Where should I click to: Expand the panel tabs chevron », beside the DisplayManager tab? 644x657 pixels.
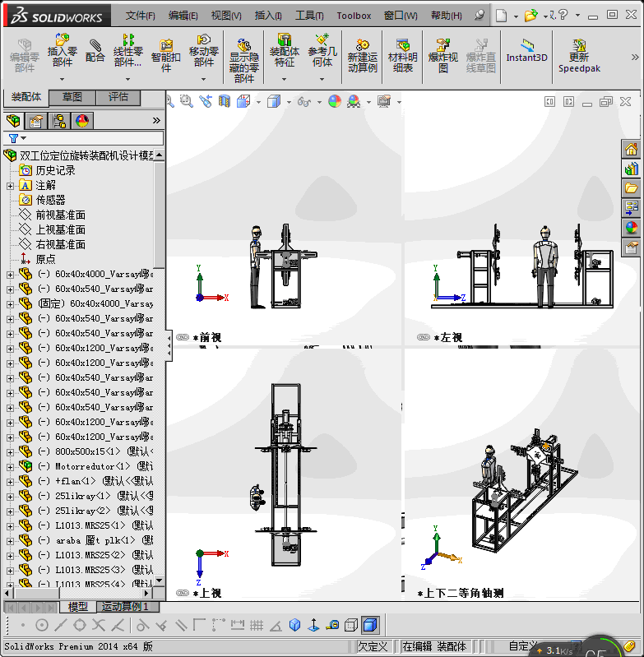156,121
